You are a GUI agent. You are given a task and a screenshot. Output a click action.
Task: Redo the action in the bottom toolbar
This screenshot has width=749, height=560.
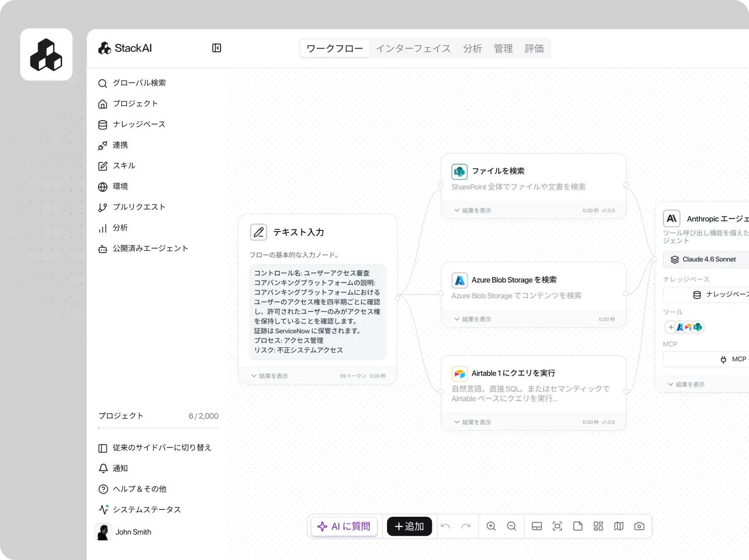coord(465,526)
